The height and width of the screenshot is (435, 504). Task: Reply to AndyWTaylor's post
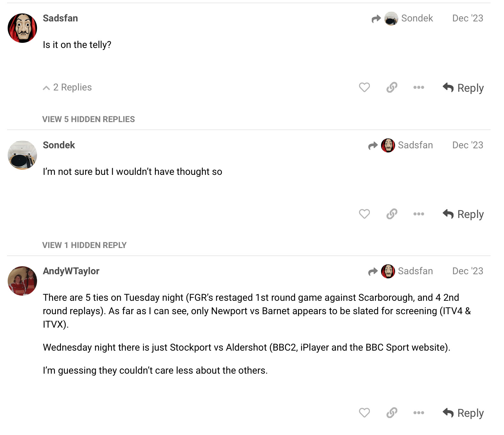463,413
